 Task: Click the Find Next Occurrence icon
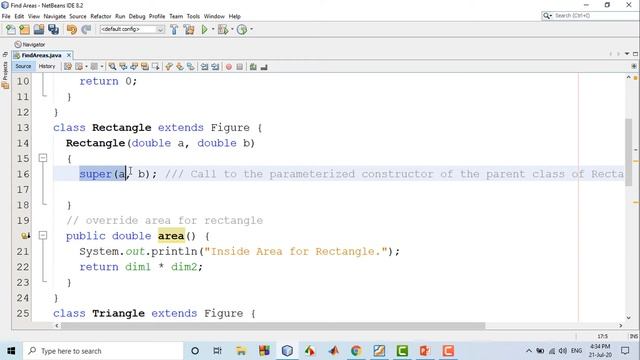click(134, 67)
